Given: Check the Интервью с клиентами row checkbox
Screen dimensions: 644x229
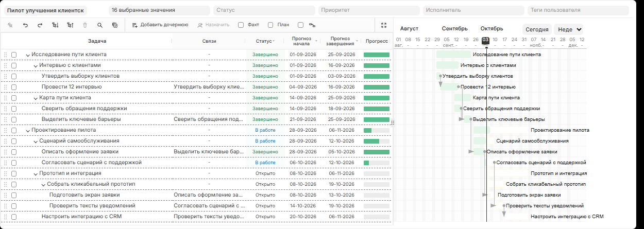Looking at the screenshot, I should click(x=14, y=65).
